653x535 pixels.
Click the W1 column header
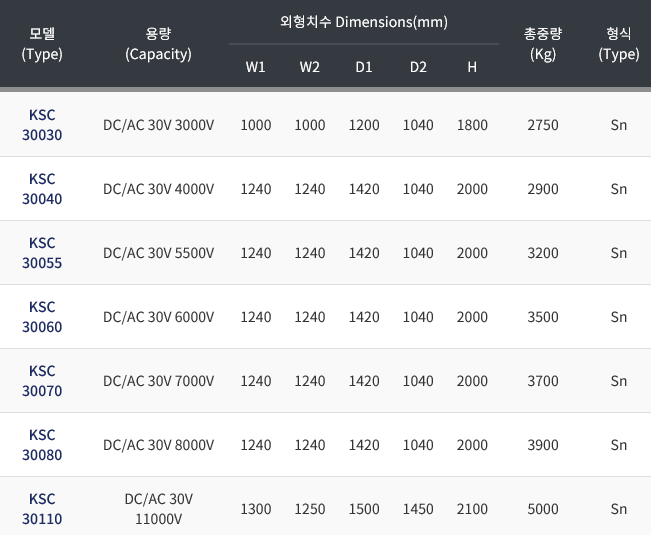(256, 68)
